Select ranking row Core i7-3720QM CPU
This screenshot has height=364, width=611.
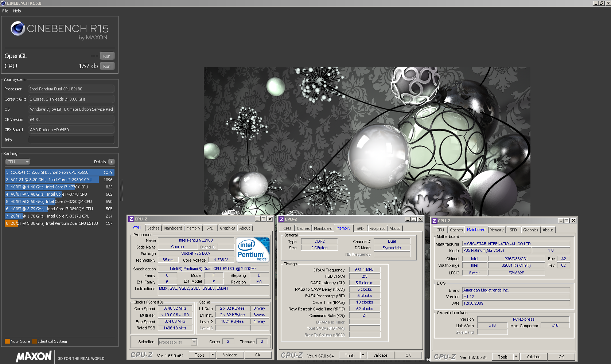59,201
